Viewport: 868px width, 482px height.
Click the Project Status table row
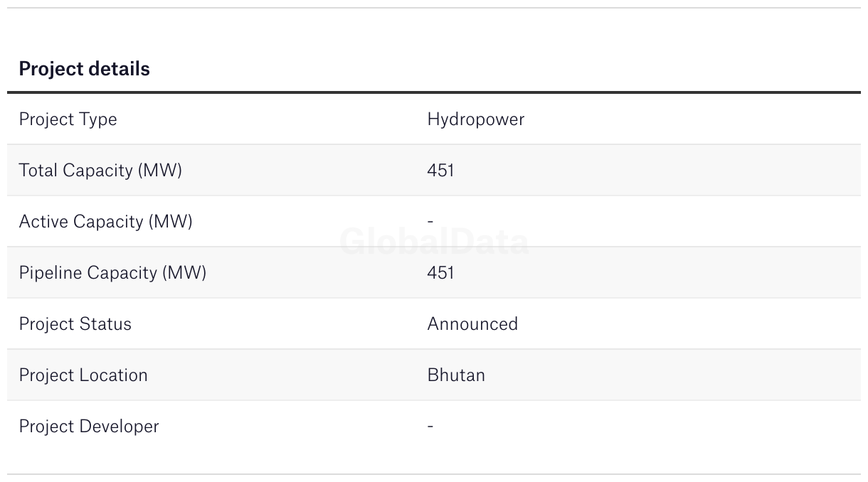pos(434,324)
